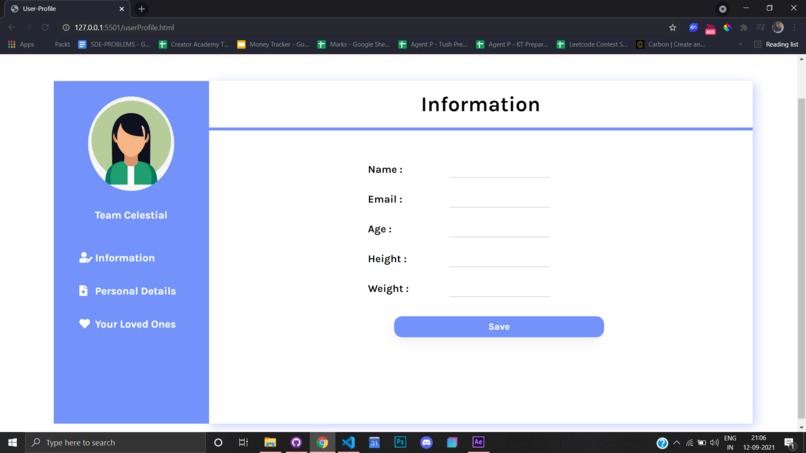This screenshot has height=453, width=806.
Task: Open the Marks Google Sheets bookmark
Action: (354, 44)
